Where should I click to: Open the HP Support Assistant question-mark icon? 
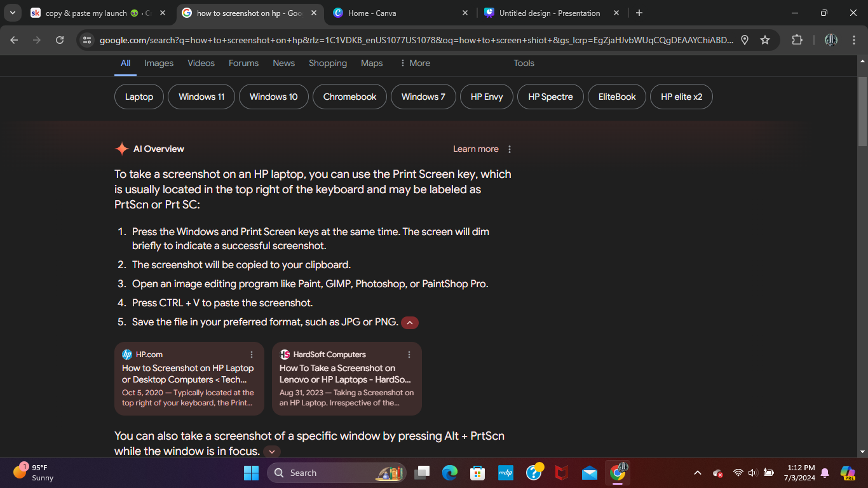click(534, 473)
